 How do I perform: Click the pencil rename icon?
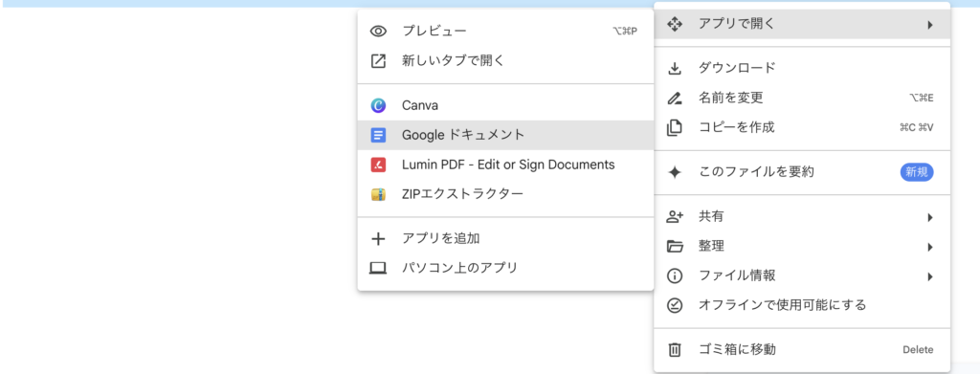pyautogui.click(x=675, y=98)
